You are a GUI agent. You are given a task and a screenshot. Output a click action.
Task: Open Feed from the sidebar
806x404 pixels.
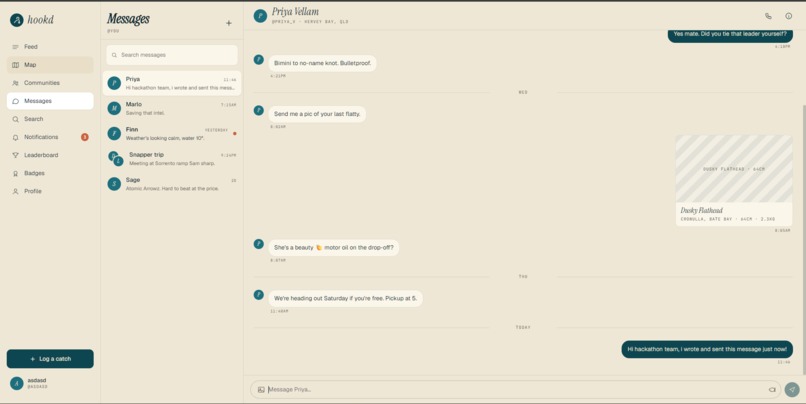[x=50, y=47]
